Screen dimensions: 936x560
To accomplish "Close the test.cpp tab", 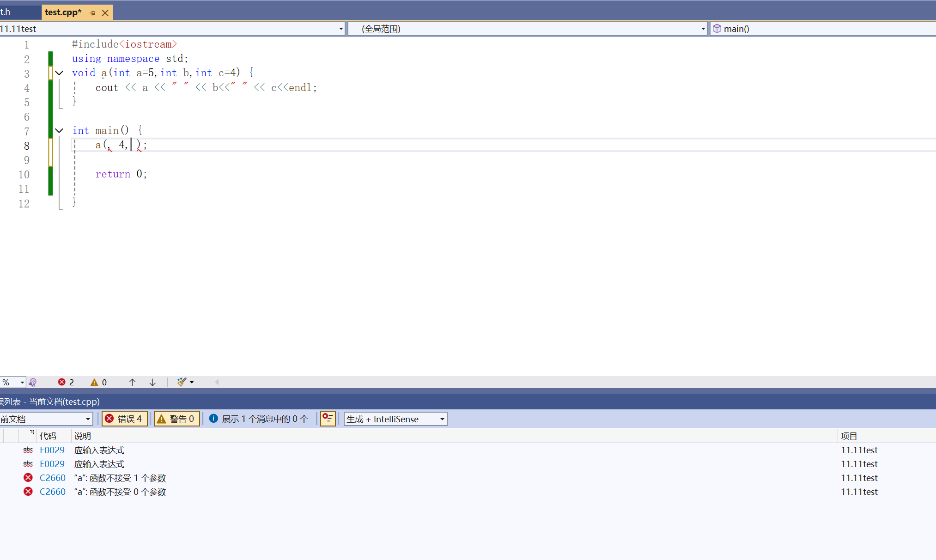I will [x=105, y=13].
